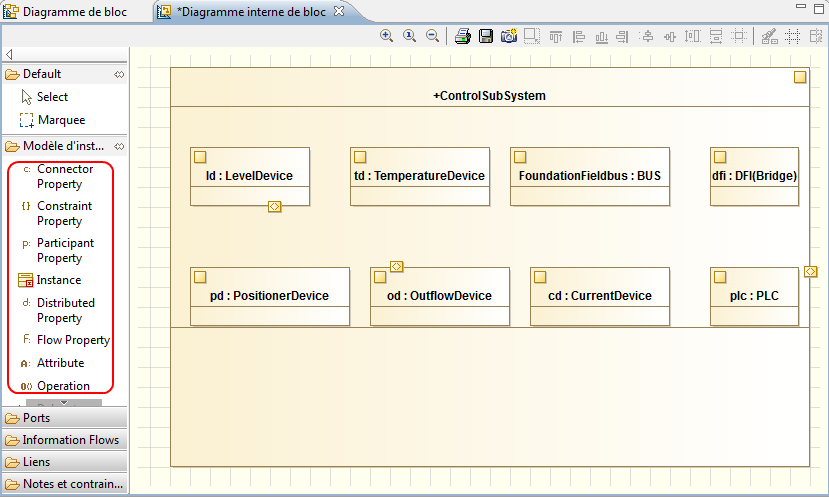Click the align left toolbar icon
829x497 pixels.
(579, 36)
